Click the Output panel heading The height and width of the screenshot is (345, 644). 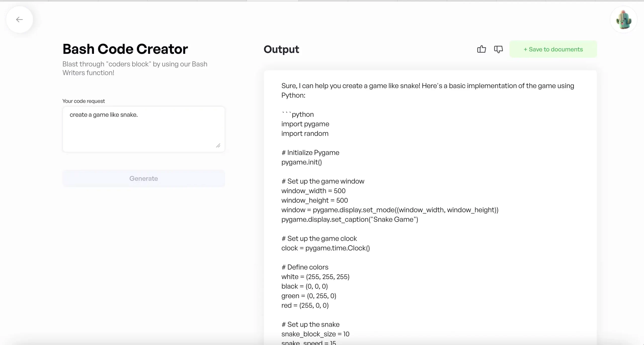pos(281,49)
